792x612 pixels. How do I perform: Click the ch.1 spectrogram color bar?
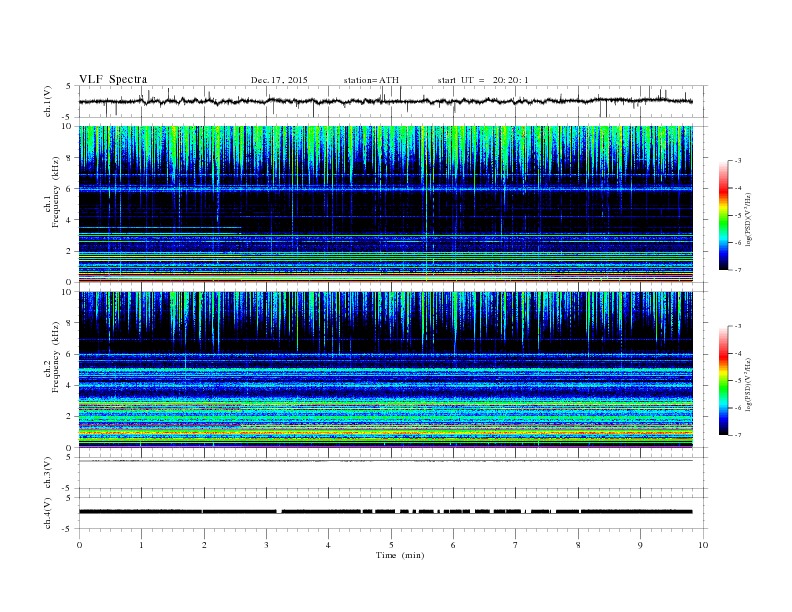723,215
